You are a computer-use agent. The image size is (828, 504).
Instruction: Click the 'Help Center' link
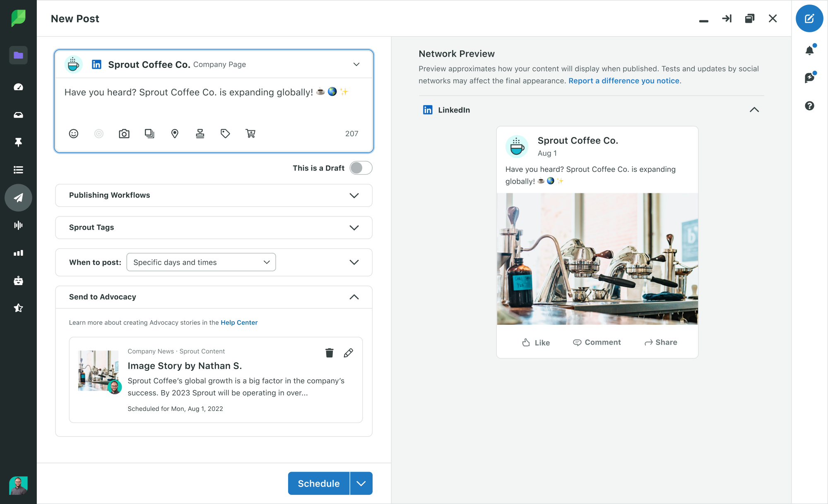tap(240, 322)
